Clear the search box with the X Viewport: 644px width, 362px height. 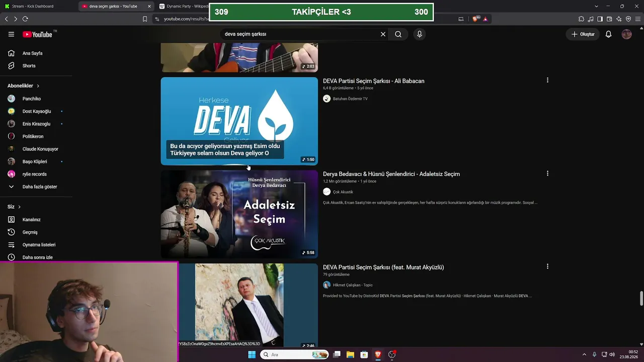383,34
